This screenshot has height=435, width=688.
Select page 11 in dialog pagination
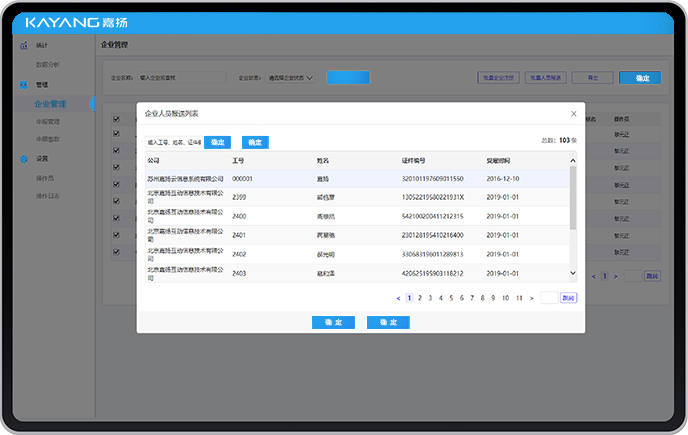point(519,297)
